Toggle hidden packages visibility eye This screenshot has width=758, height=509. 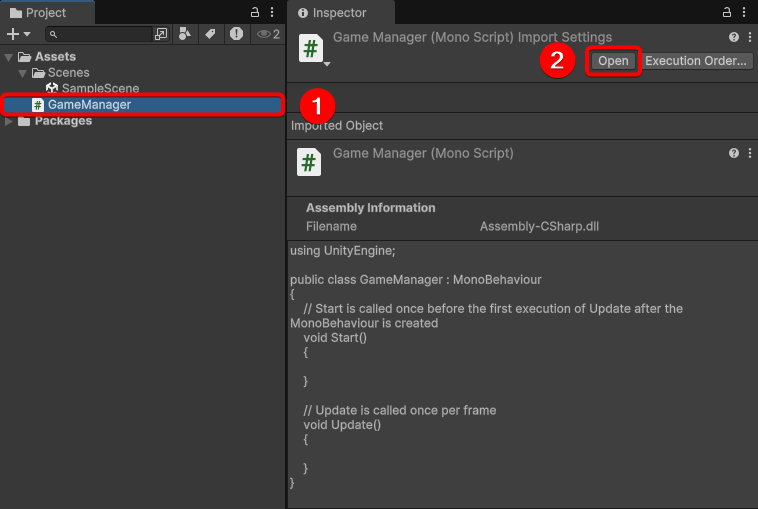(268, 34)
